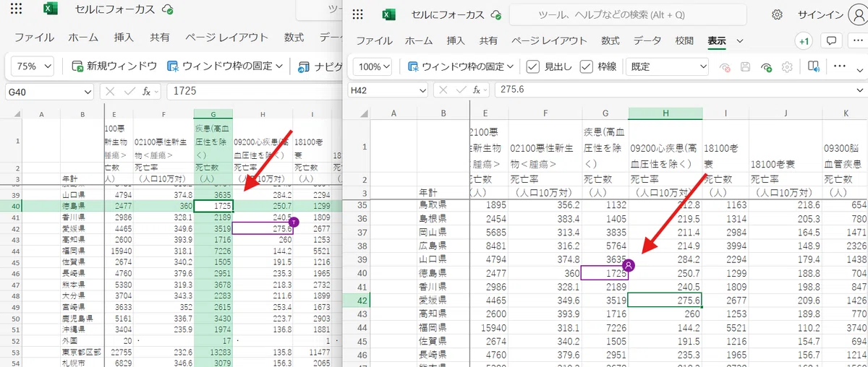Select row 42 header in right window
Image resolution: width=868 pixels, height=367 pixels.
(x=357, y=301)
